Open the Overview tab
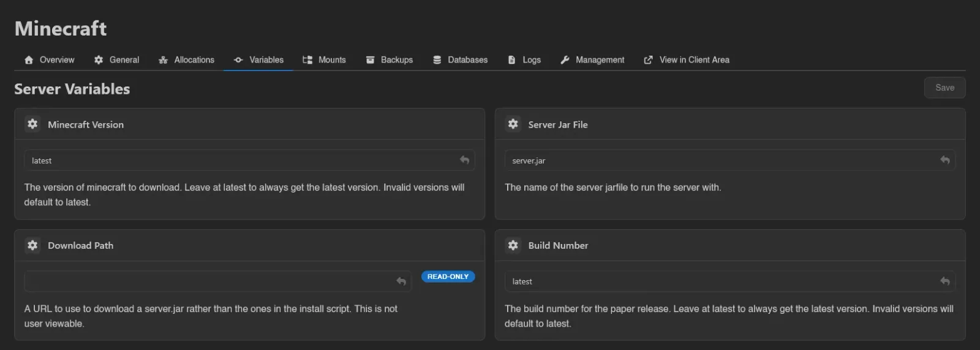Viewport: 980px width, 350px height. click(x=49, y=60)
